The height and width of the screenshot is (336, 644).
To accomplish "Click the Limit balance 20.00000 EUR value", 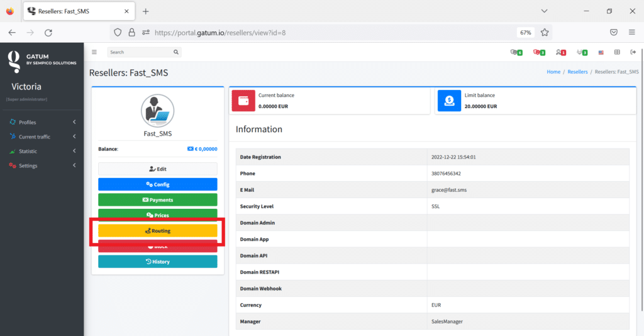I will pyautogui.click(x=480, y=106).
